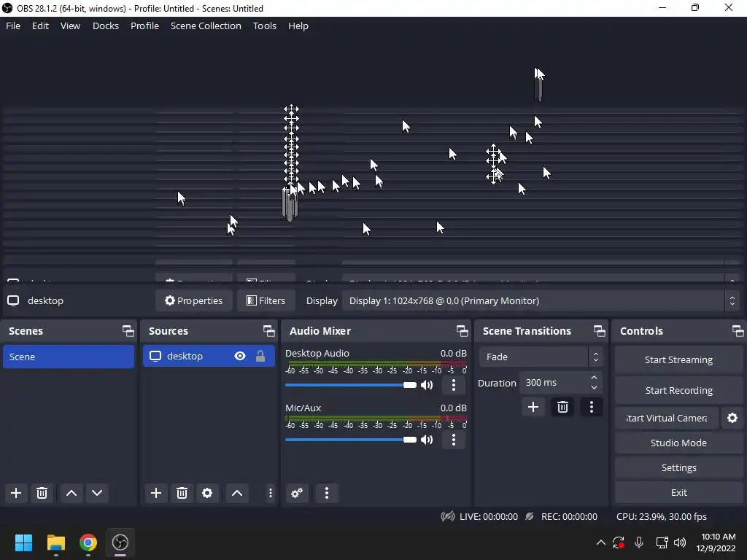Open Desktop Audio options dots
Image resolution: width=747 pixels, height=560 pixels.
pos(454,385)
